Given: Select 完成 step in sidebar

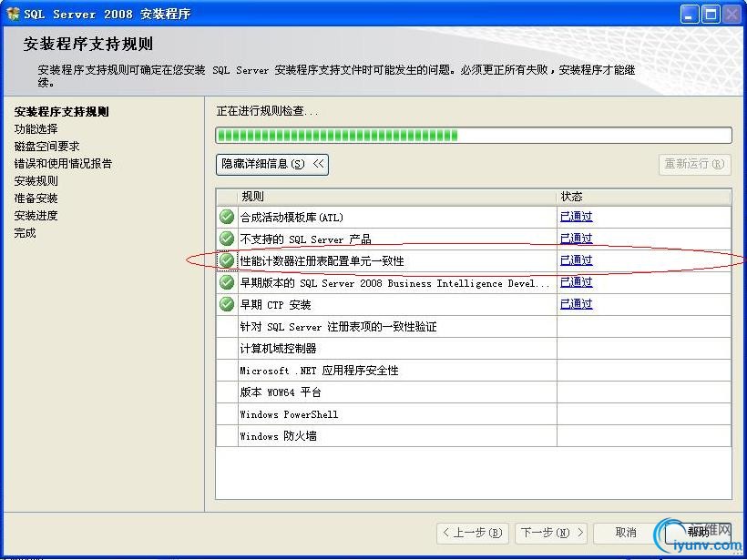Looking at the screenshot, I should (26, 233).
